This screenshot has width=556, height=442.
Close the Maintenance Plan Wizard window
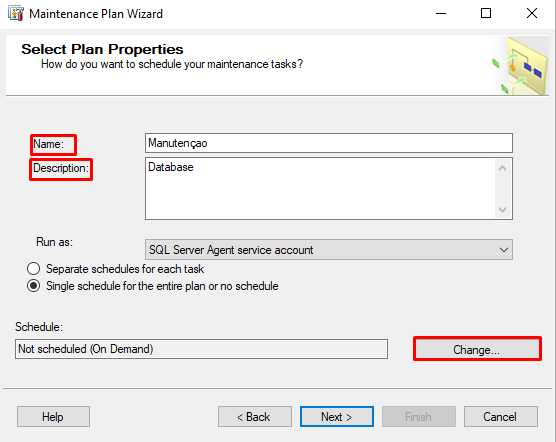tap(532, 13)
